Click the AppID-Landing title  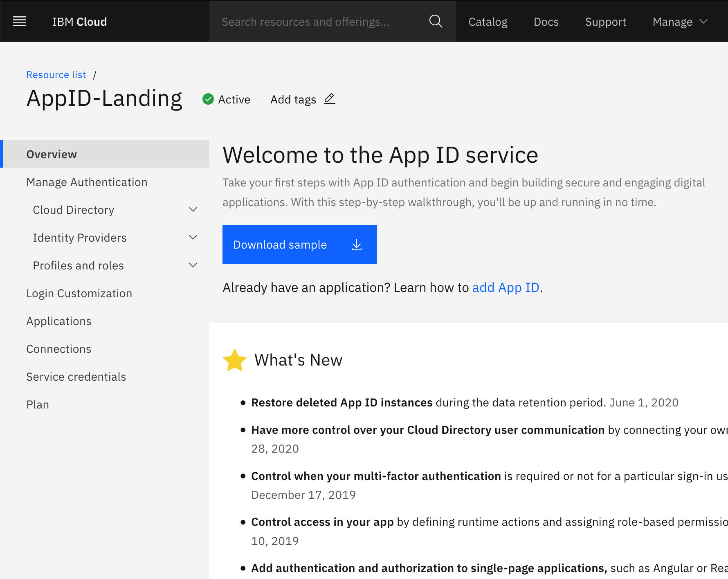coord(104,99)
